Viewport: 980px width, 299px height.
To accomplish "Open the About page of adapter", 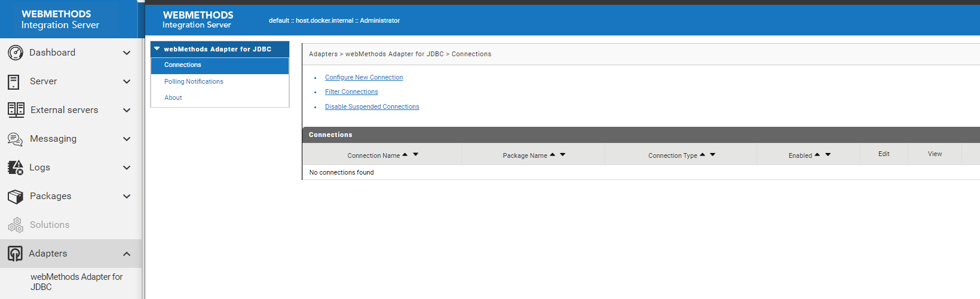I will (x=173, y=97).
